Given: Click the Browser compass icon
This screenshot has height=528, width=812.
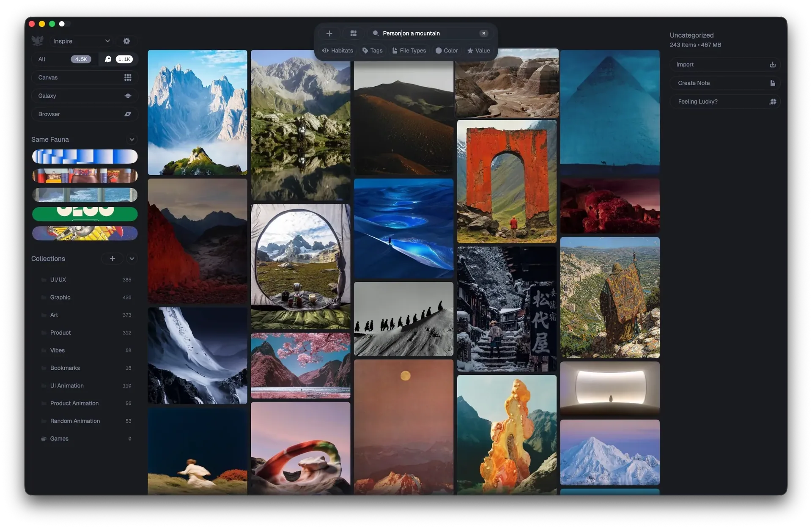Looking at the screenshot, I should coord(128,114).
